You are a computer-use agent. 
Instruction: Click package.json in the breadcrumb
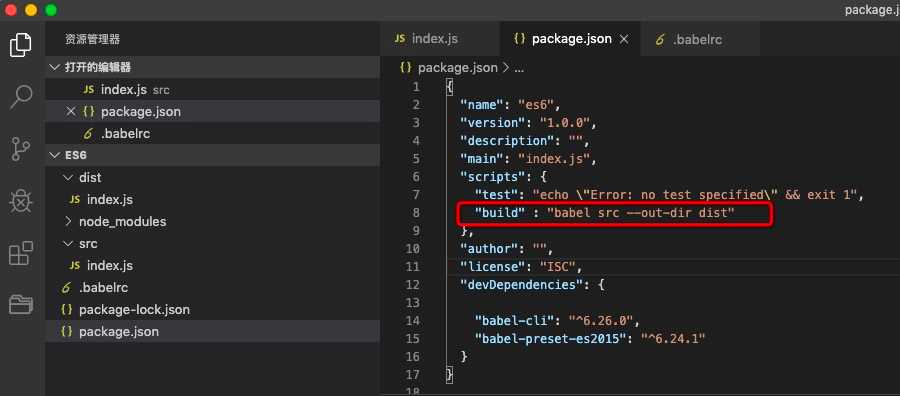pos(457,68)
